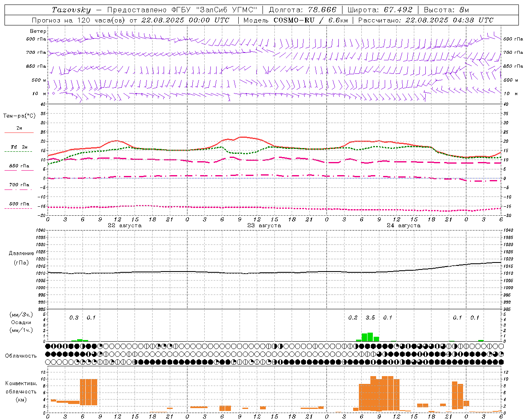Click the "24 августа" date label

pyautogui.click(x=404, y=226)
